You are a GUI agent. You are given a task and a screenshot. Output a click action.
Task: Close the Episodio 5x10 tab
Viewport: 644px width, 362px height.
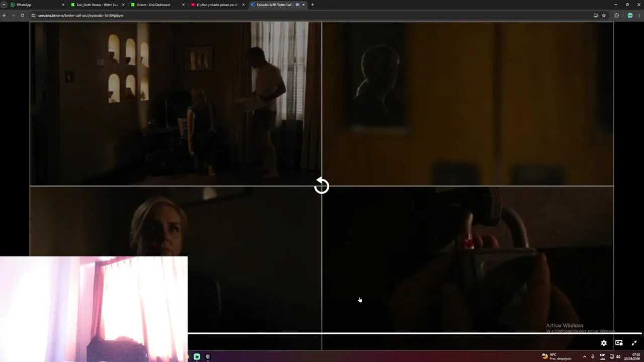point(303,5)
